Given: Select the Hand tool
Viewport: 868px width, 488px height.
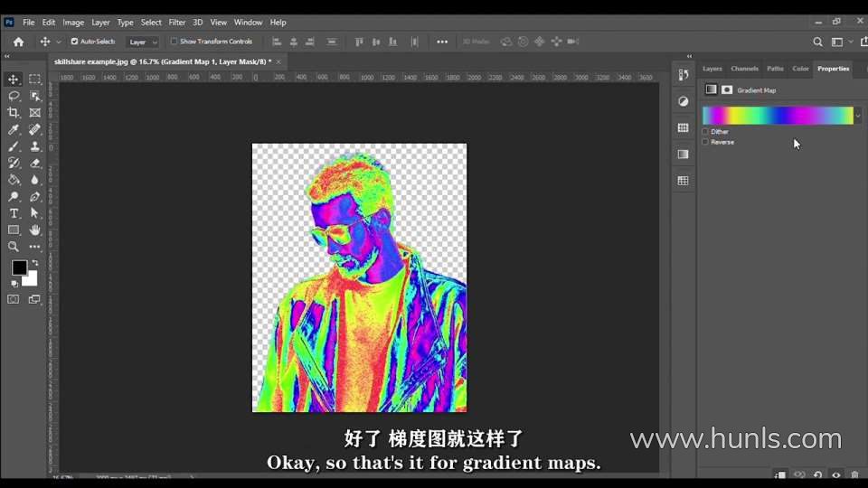Looking at the screenshot, I should (35, 230).
